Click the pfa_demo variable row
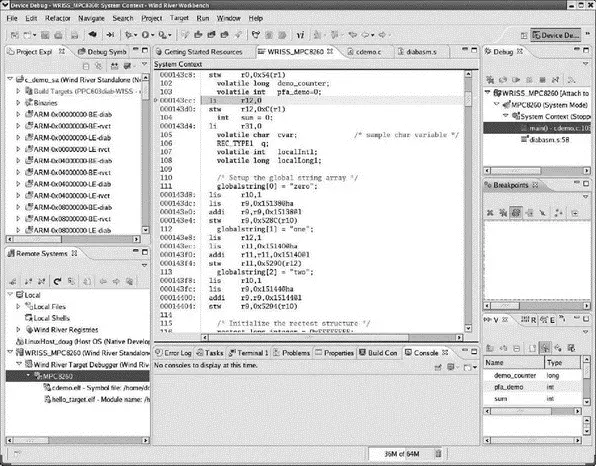The image size is (596, 466). pos(532,387)
